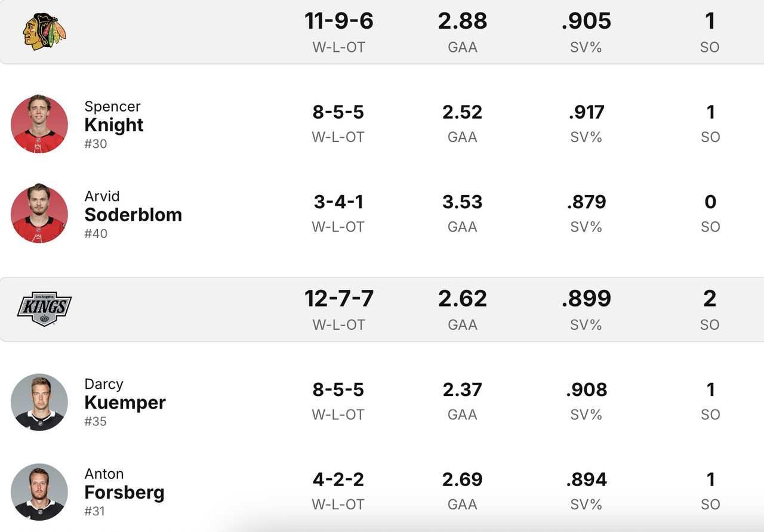Image resolution: width=764 pixels, height=532 pixels.
Task: Click the Blackhawks 11-9-6 team record
Action: tap(338, 21)
